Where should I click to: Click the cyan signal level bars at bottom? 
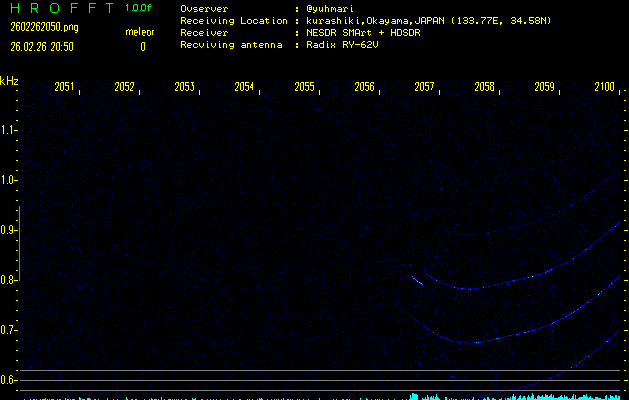(x=520, y=396)
